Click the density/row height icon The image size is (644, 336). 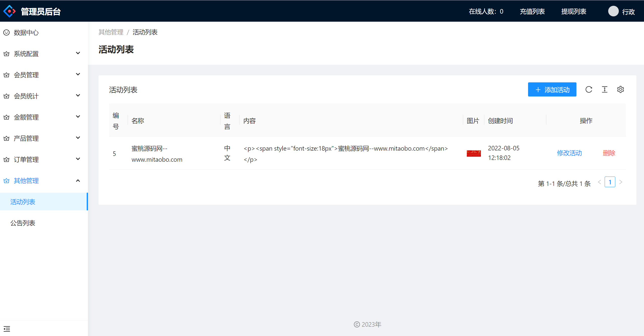pos(604,90)
